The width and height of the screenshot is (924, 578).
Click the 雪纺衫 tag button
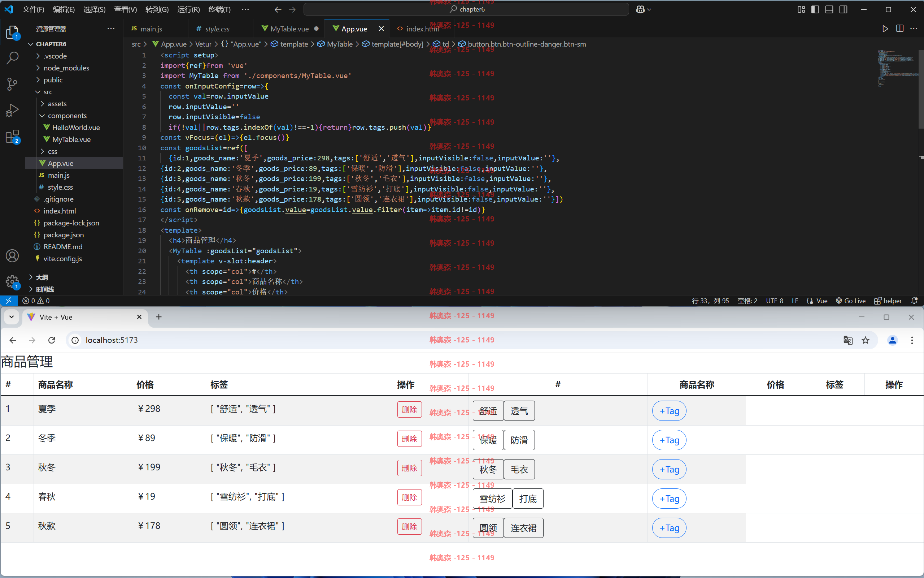pos(493,499)
